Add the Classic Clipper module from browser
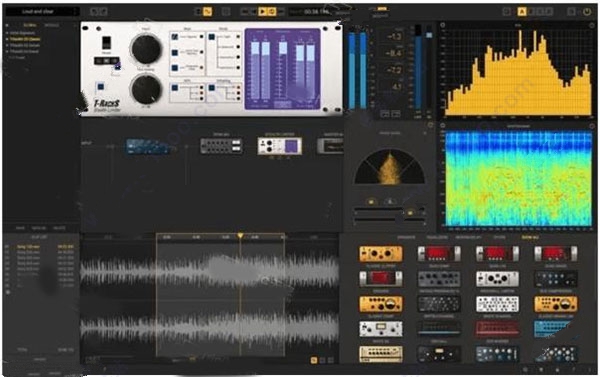 381,254
